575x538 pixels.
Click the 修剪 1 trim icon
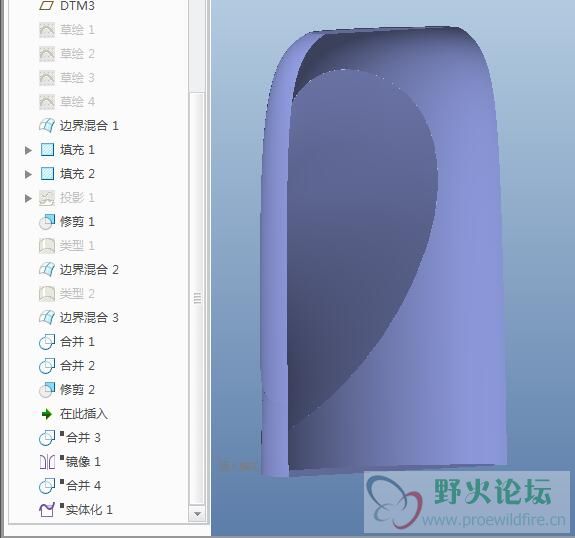47,222
